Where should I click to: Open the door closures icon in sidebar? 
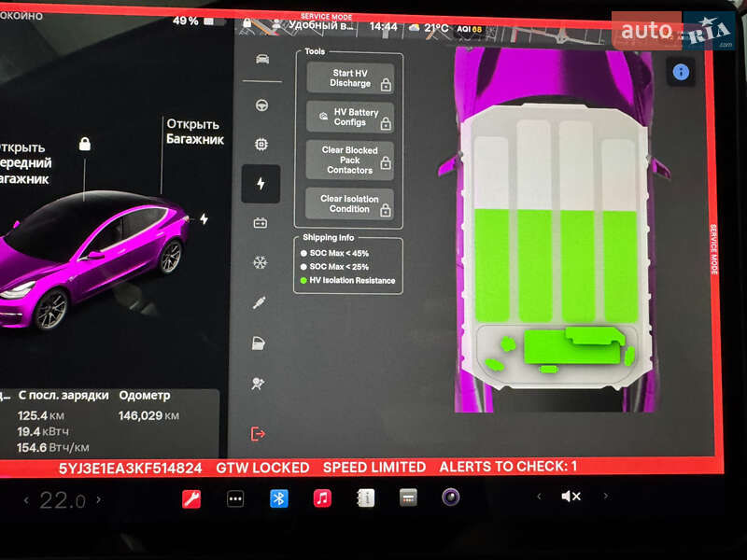(259, 343)
